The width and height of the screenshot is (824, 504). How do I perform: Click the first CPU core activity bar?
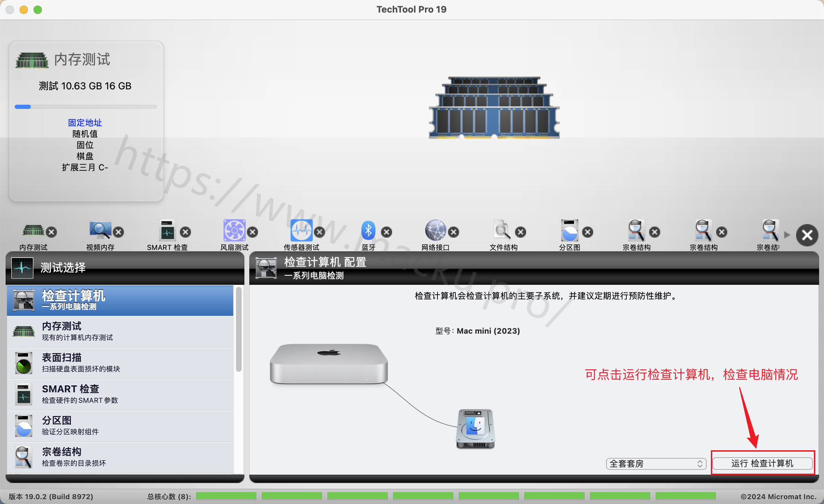click(x=226, y=496)
